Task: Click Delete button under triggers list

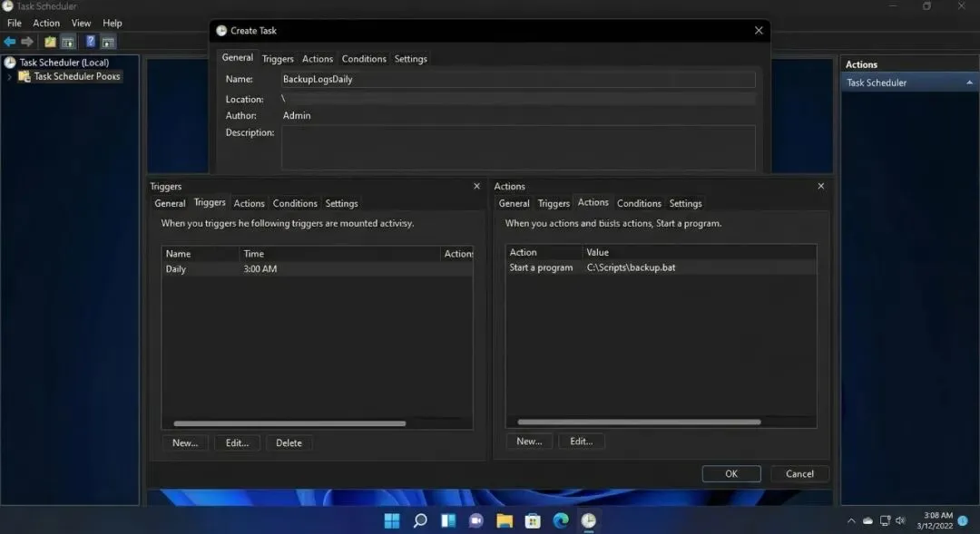Action: [289, 442]
